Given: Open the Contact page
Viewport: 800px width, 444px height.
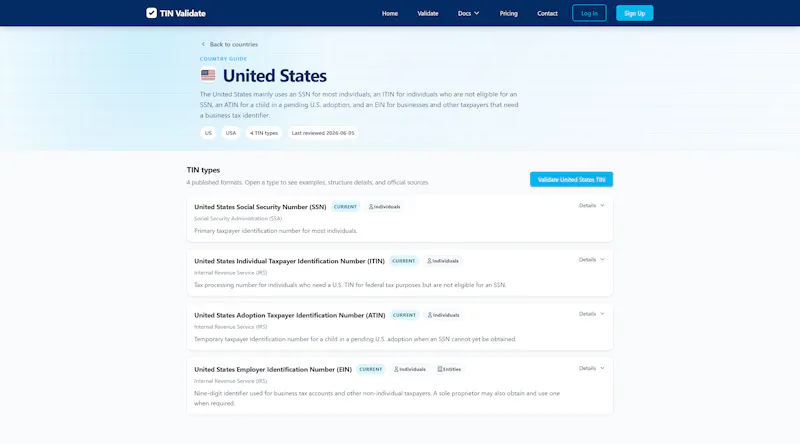Looking at the screenshot, I should point(547,13).
